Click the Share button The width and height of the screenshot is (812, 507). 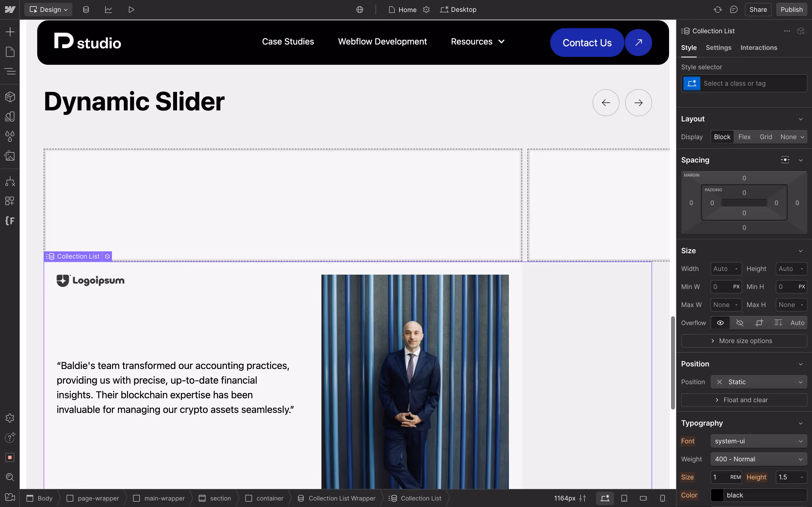[758, 9]
